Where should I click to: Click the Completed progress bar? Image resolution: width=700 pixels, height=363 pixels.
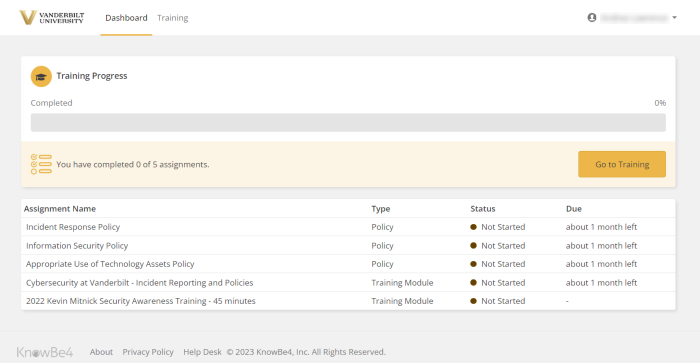348,122
